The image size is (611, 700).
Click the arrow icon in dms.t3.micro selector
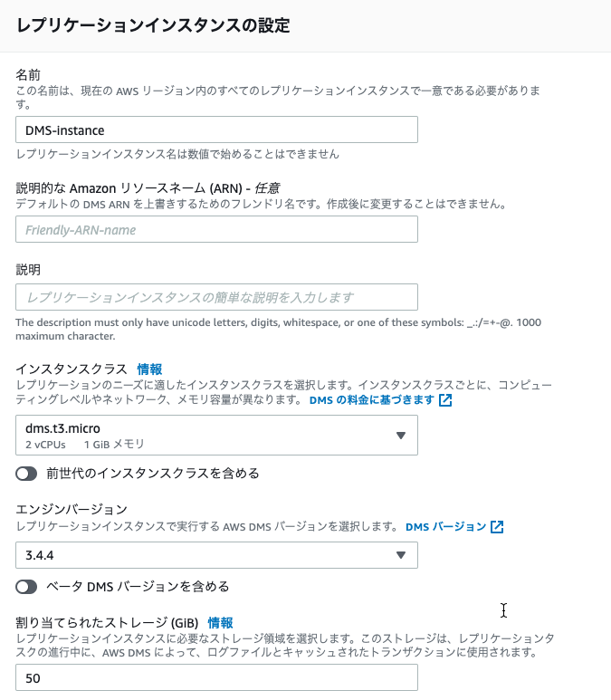[x=401, y=436]
